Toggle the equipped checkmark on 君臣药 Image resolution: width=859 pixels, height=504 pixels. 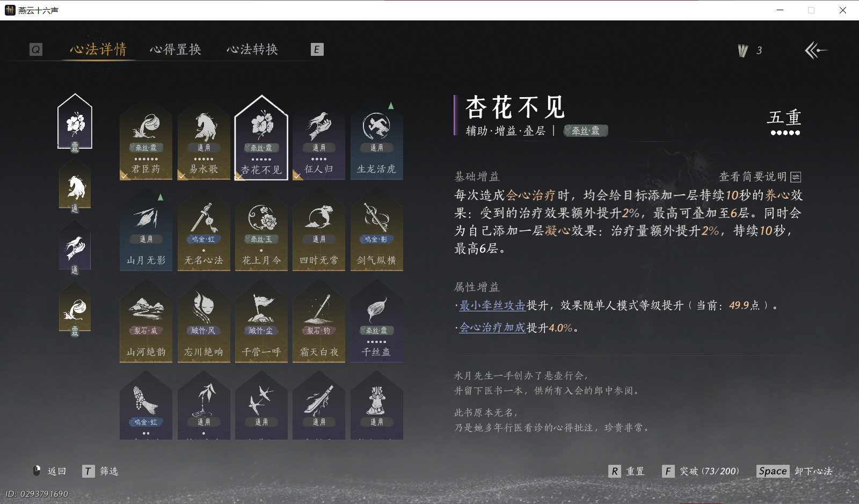click(125, 176)
